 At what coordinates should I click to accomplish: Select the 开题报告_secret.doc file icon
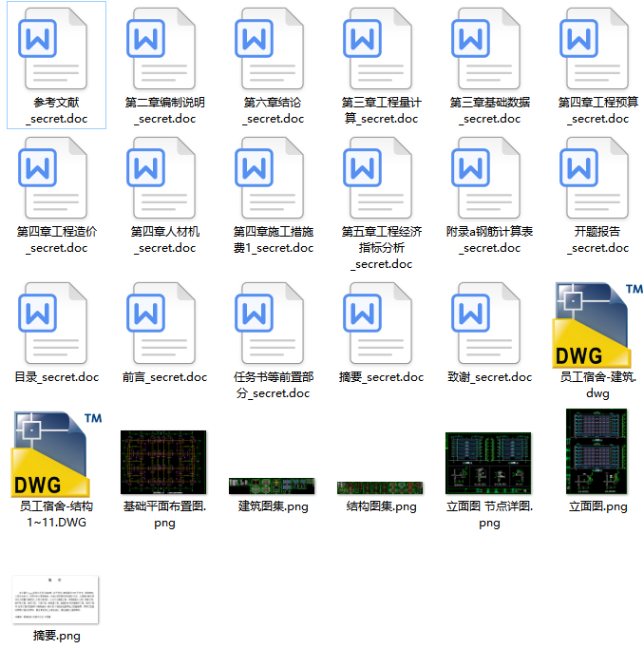[595, 178]
